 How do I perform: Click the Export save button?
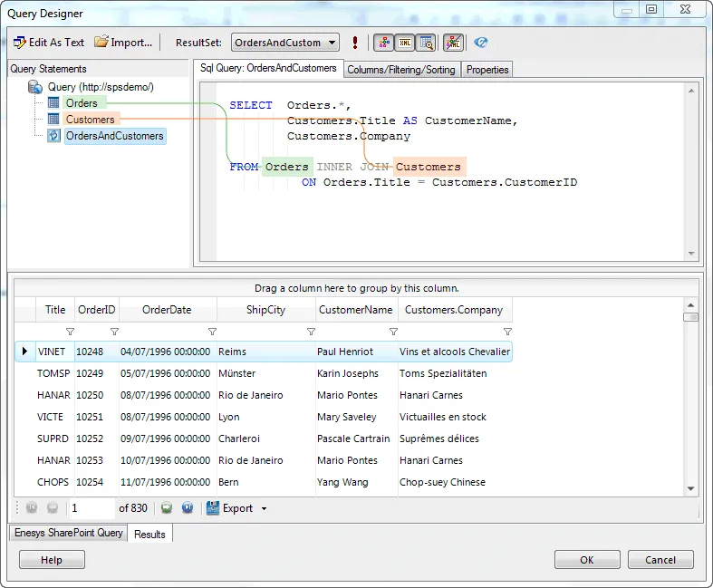tap(229, 508)
